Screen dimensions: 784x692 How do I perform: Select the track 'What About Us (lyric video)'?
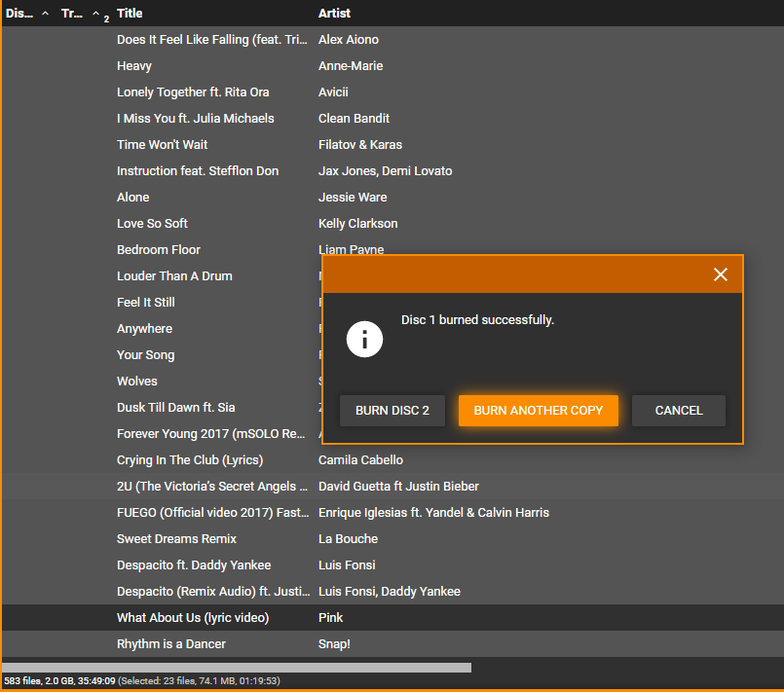pyautogui.click(x=193, y=618)
